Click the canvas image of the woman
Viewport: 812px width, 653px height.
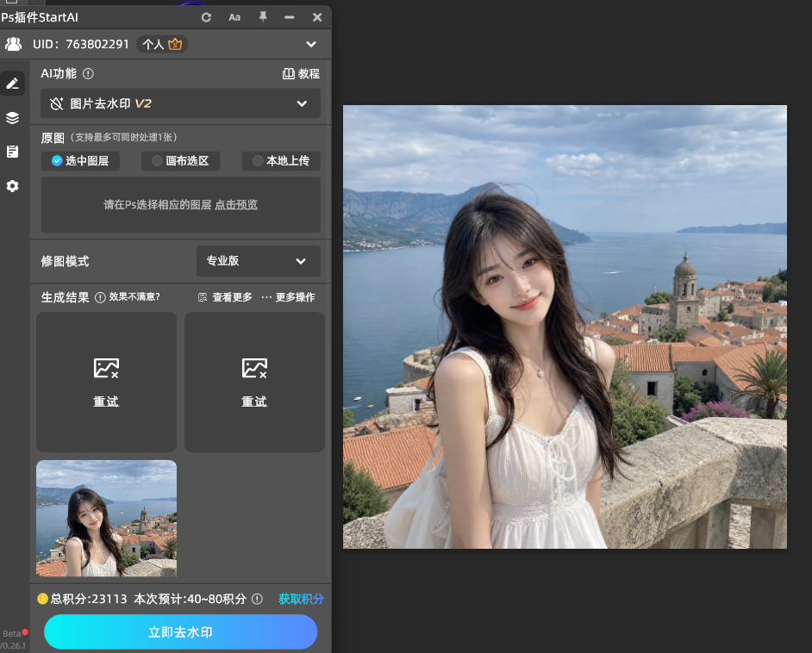tap(565, 327)
